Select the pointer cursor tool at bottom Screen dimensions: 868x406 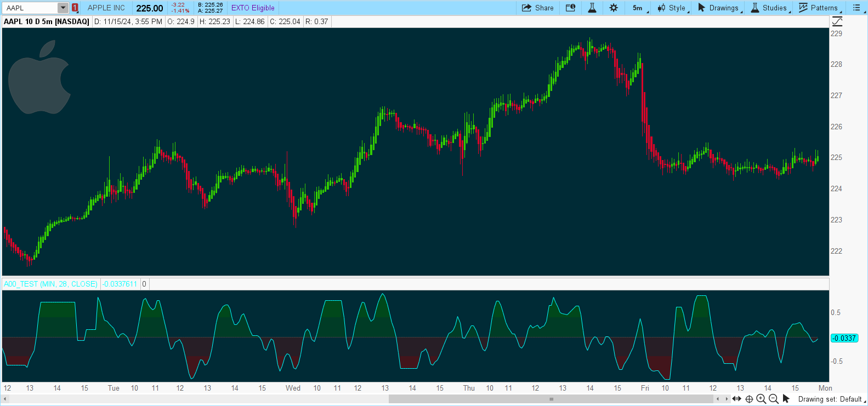pos(786,399)
